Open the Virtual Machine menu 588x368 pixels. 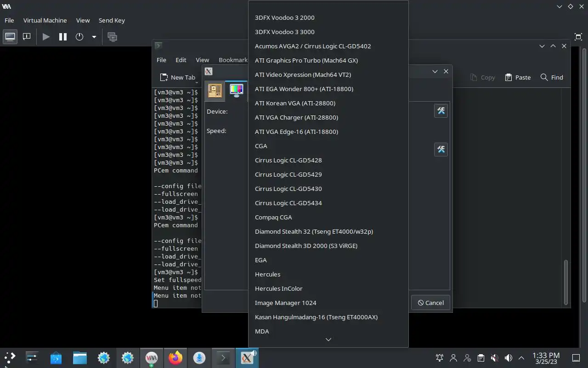tap(45, 20)
